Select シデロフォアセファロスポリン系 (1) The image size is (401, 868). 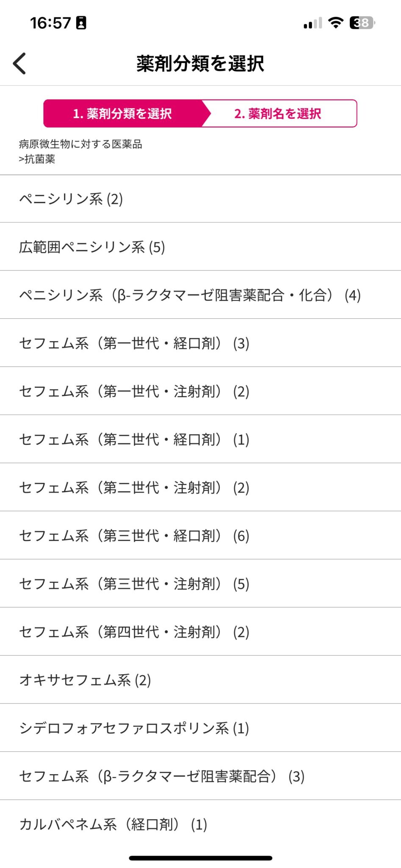point(134,728)
